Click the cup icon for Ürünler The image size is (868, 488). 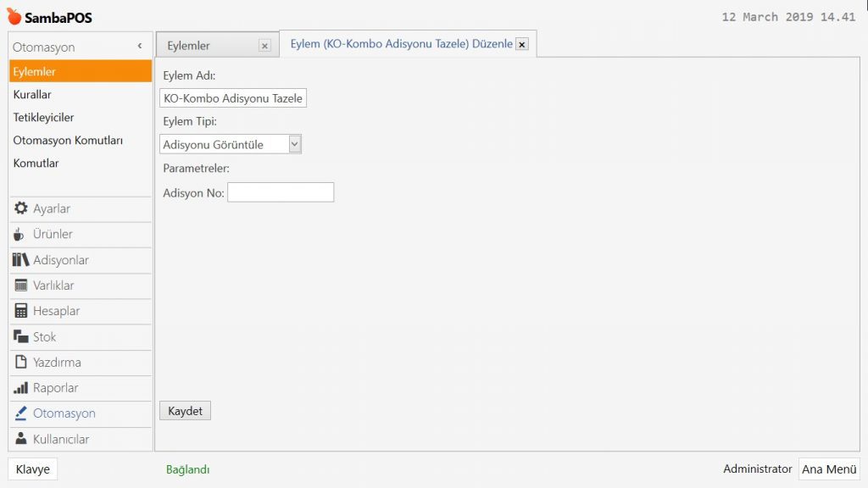pyautogui.click(x=19, y=234)
